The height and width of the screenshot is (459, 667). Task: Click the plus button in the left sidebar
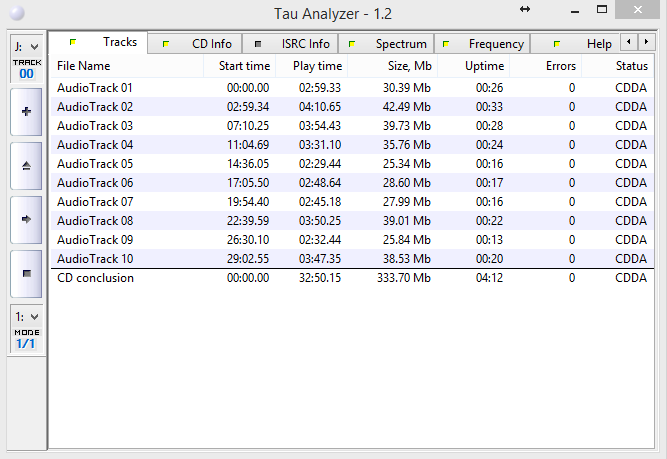26,112
